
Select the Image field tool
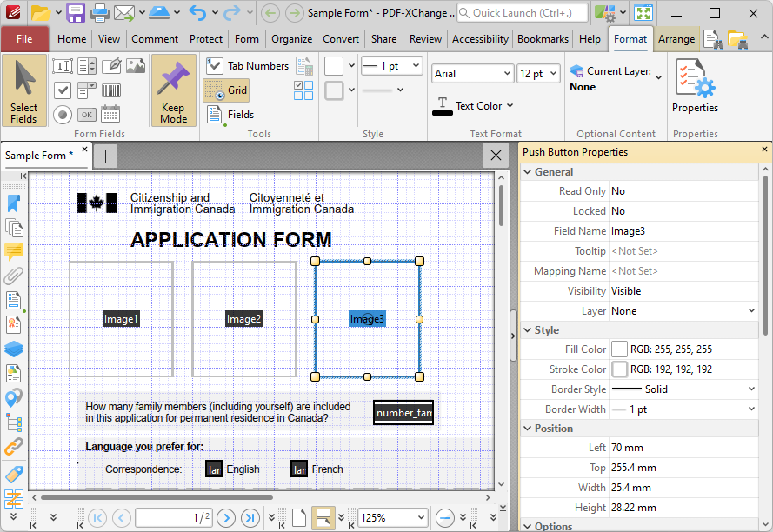[x=136, y=66]
